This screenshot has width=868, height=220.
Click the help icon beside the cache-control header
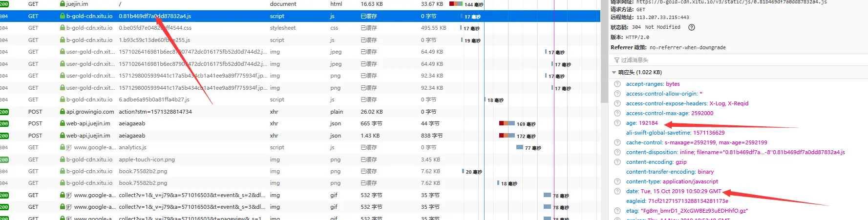(617, 142)
